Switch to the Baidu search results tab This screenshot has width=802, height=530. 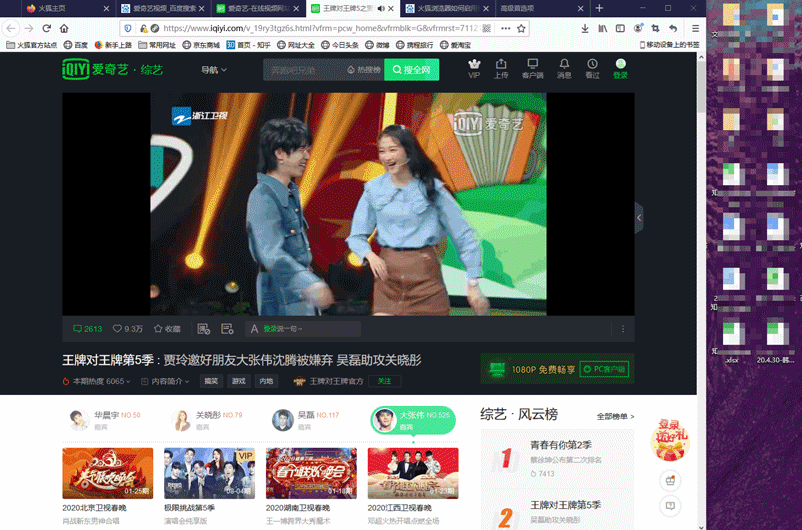coord(163,9)
